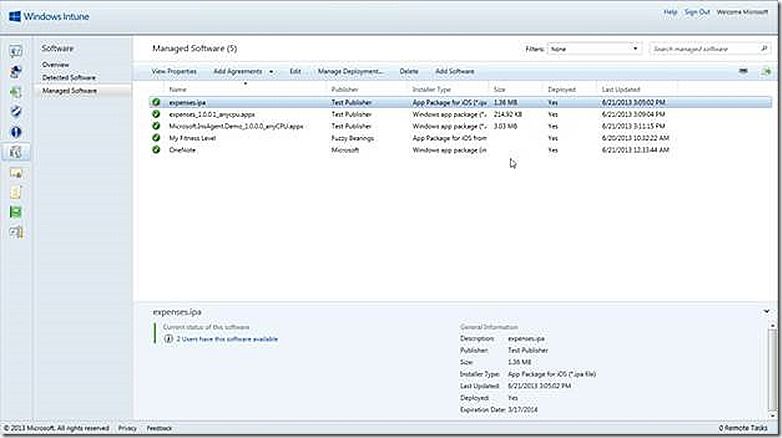Open '2 Users have this software available' link
The height and width of the screenshot is (438, 782).
[x=227, y=339]
